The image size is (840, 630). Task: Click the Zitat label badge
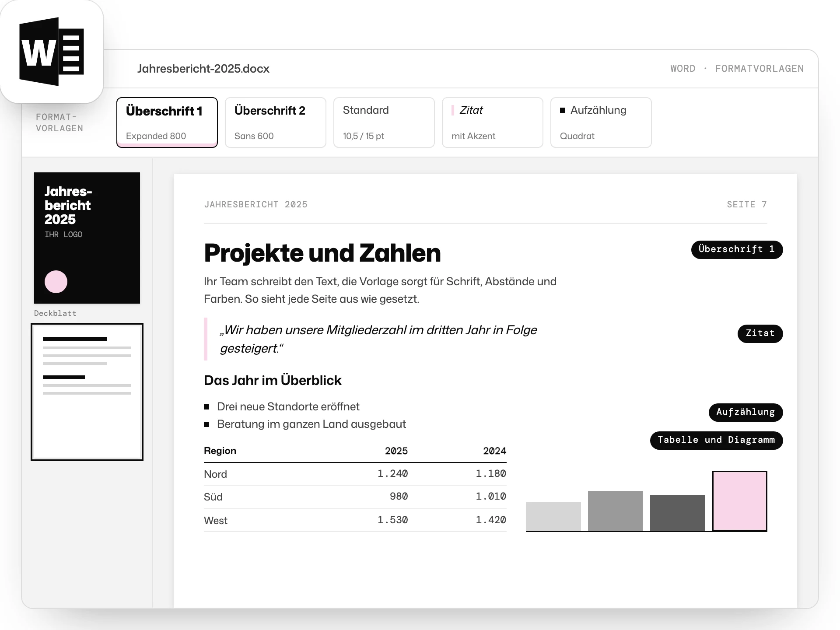[x=760, y=333]
